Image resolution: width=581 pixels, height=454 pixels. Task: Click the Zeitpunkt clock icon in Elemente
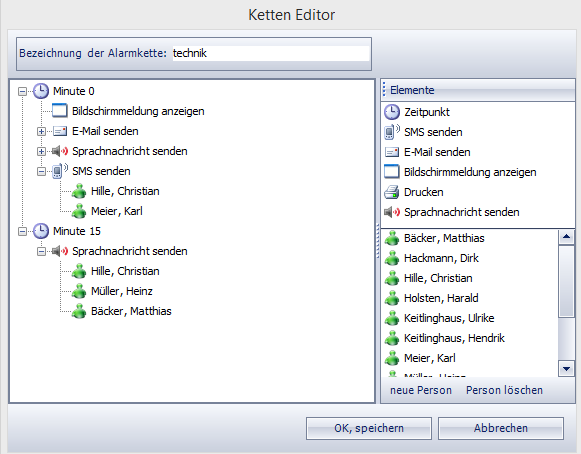point(392,112)
